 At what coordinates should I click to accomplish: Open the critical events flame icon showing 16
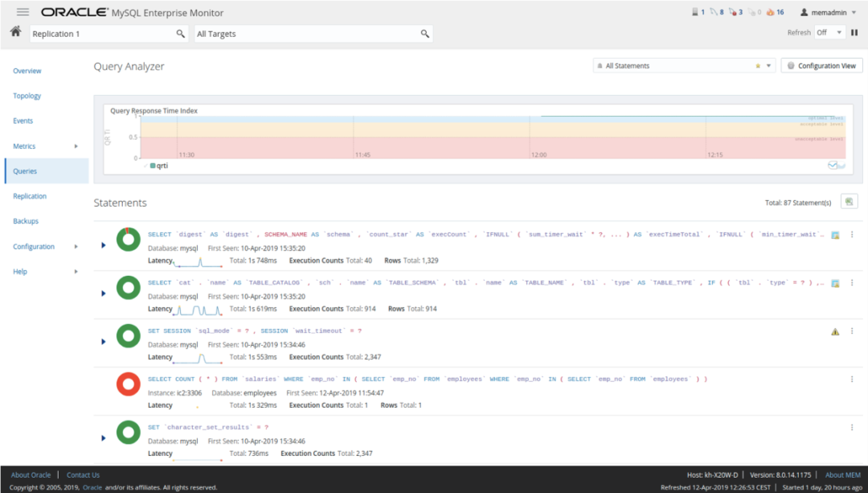coord(771,11)
